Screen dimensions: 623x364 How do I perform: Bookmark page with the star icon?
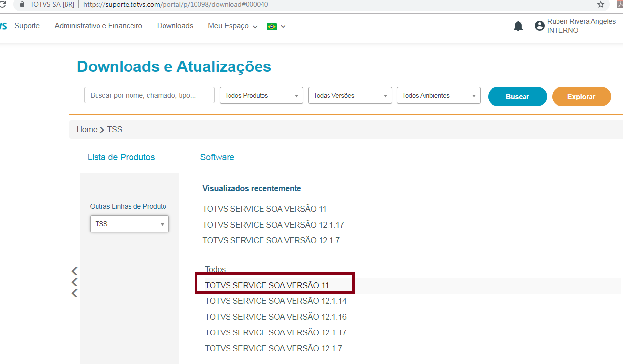click(601, 4)
